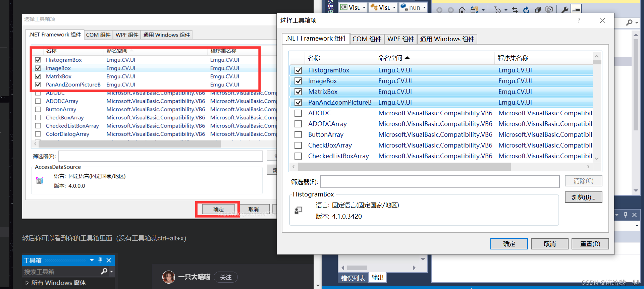Uncheck HistogramBox in the right dialog
This screenshot has height=289, width=644.
298,70
